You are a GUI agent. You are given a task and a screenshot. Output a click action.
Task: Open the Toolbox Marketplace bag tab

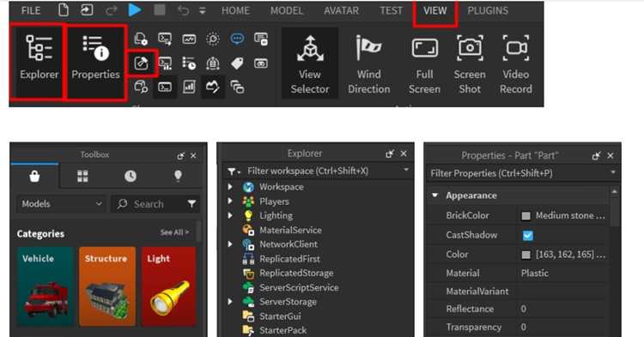[x=34, y=177]
